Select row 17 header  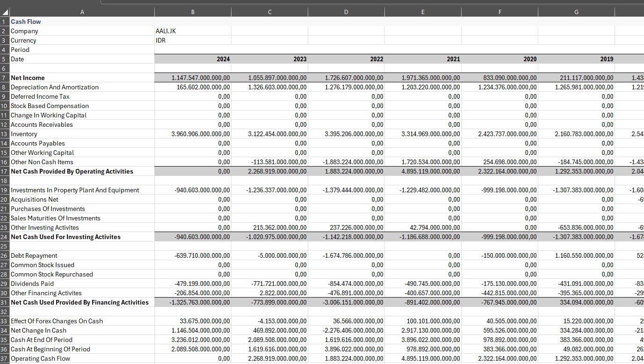[x=5, y=171]
